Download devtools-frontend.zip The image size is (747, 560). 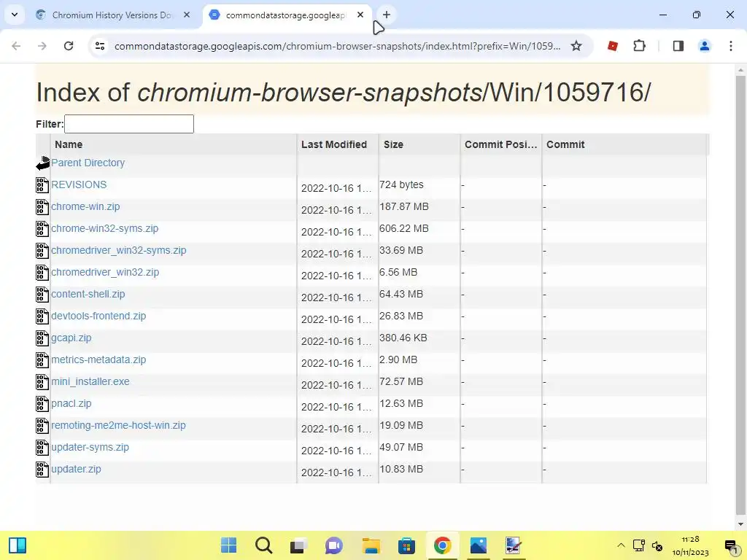(98, 316)
